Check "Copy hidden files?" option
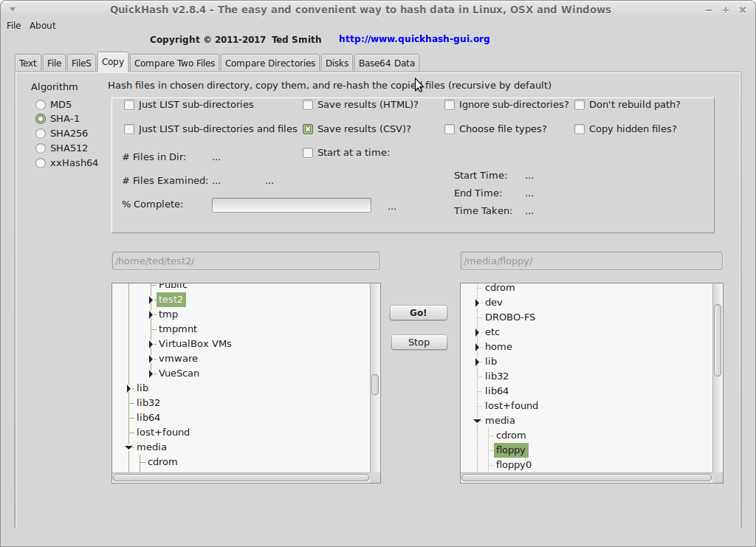This screenshot has height=547, width=756. click(x=580, y=129)
